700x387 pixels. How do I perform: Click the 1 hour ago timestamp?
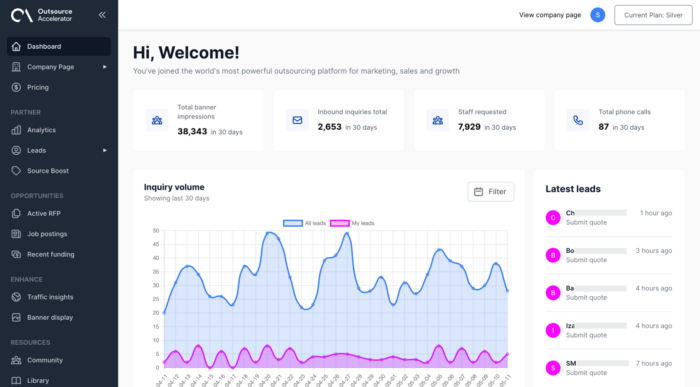click(x=656, y=213)
